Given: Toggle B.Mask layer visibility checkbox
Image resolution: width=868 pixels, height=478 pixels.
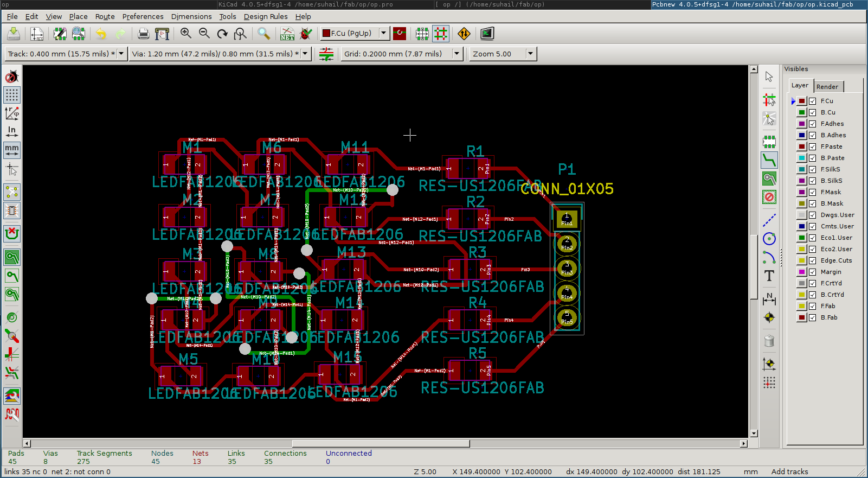Looking at the screenshot, I should click(x=812, y=203).
